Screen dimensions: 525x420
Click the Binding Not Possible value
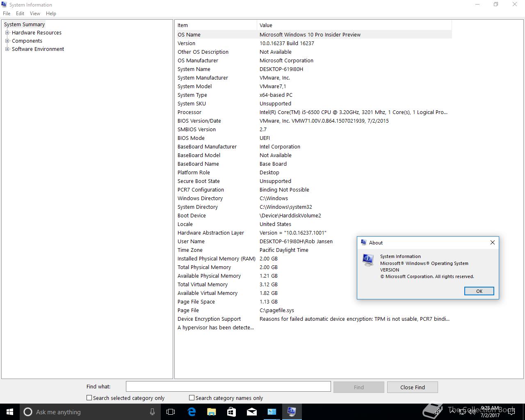click(284, 189)
